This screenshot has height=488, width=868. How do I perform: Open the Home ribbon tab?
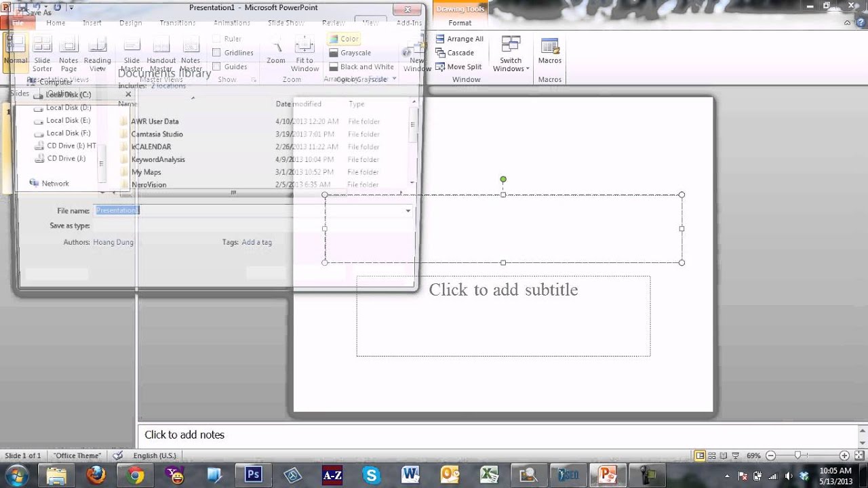[56, 23]
